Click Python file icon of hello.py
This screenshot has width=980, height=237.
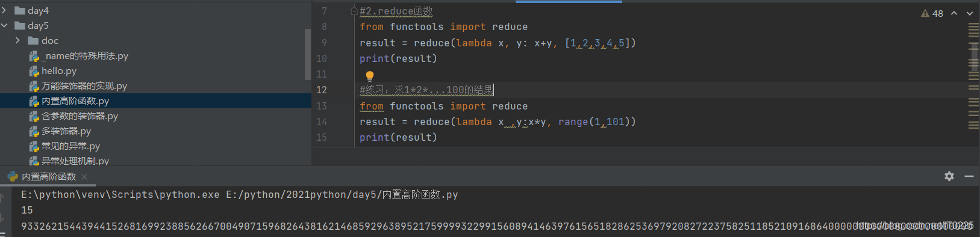coord(34,71)
